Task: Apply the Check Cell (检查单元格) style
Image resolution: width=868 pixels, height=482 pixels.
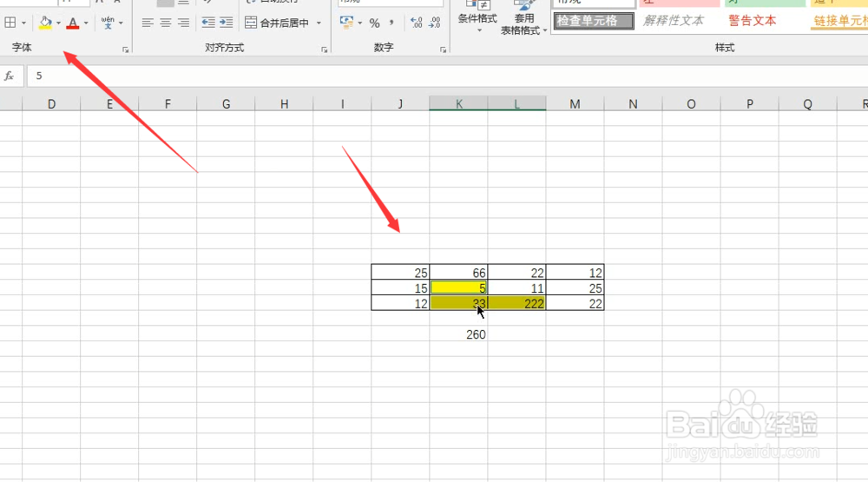Action: point(594,21)
